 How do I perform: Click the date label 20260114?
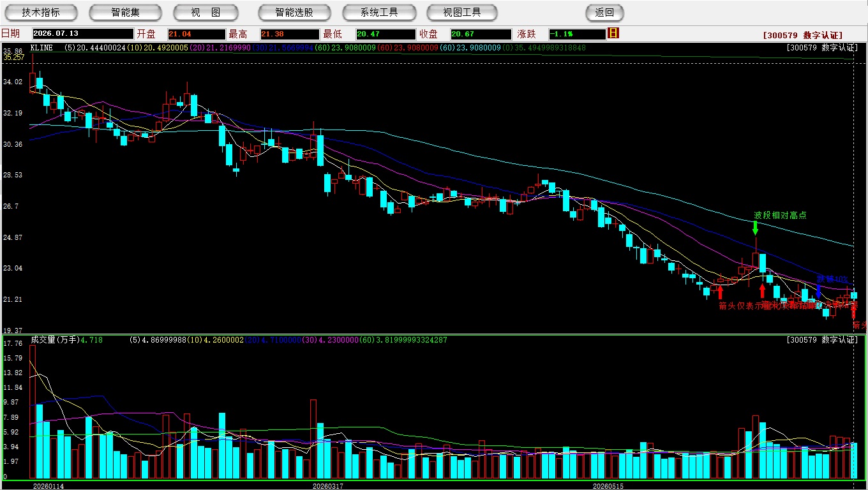(49, 486)
